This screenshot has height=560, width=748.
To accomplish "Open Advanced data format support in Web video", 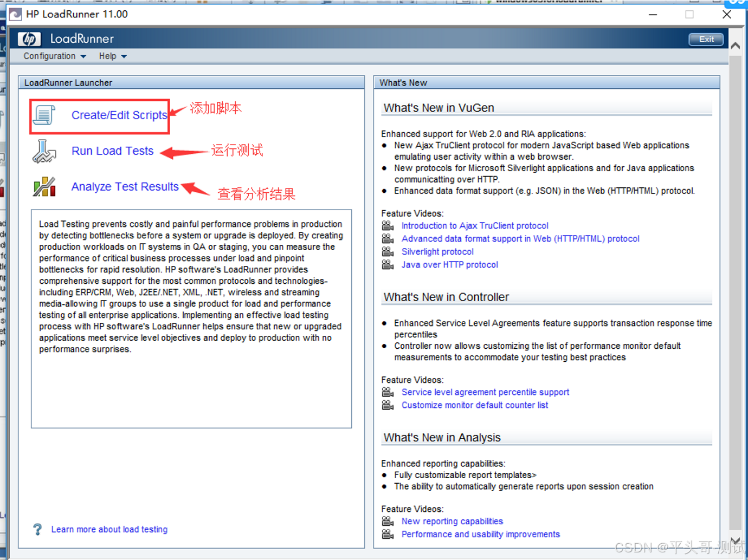I will coord(520,238).
